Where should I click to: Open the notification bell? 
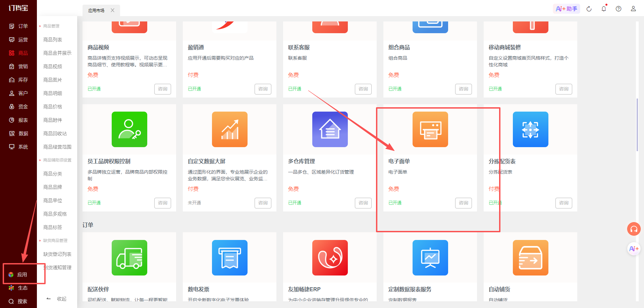[x=604, y=9]
